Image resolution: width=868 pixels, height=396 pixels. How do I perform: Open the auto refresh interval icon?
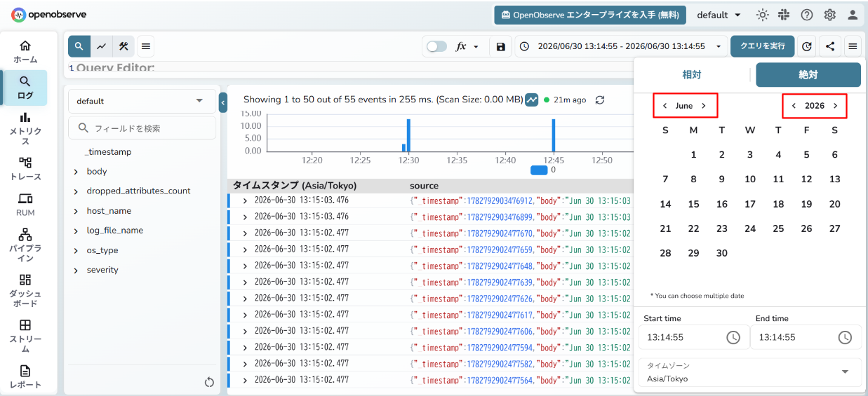[807, 46]
